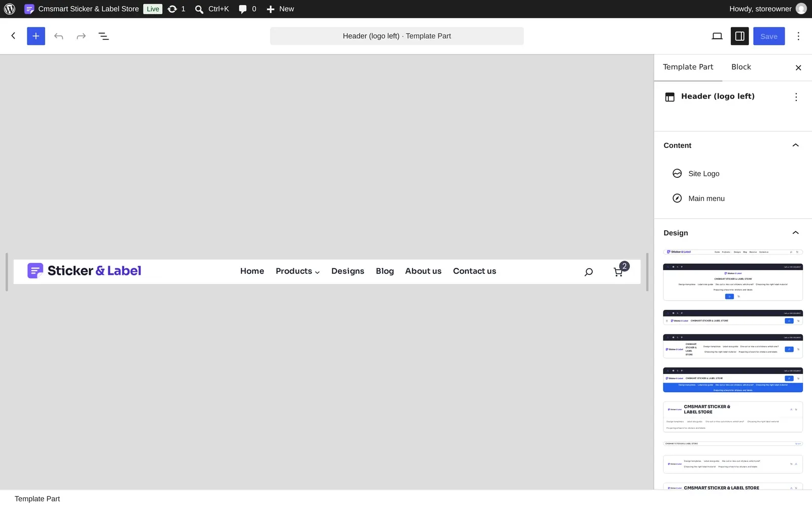The width and height of the screenshot is (812, 508).
Task: Open the Header (logo left) command bar
Action: 397,36
